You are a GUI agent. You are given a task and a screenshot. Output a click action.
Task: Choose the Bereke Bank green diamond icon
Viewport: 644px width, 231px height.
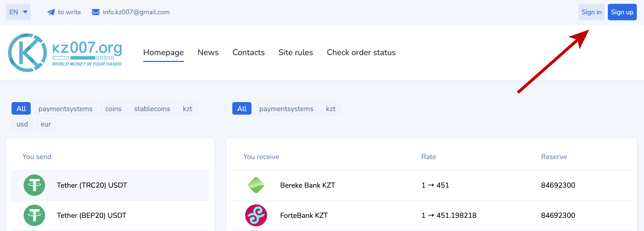point(256,185)
